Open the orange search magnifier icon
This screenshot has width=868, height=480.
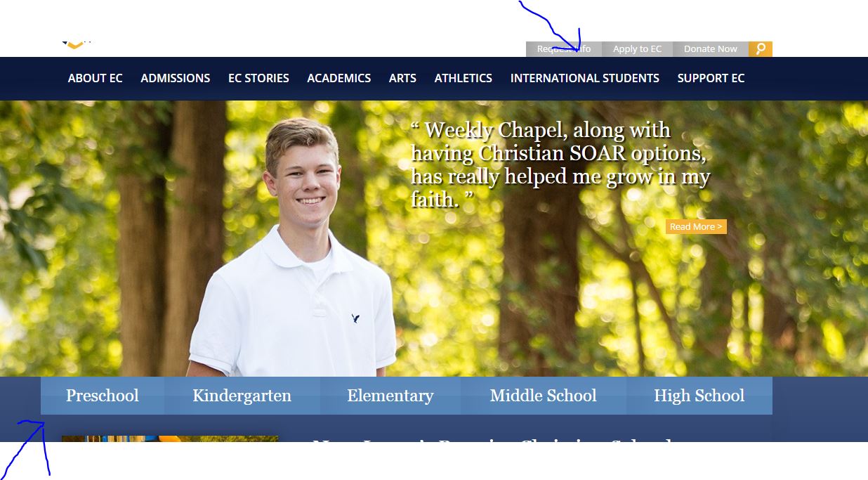(x=761, y=49)
